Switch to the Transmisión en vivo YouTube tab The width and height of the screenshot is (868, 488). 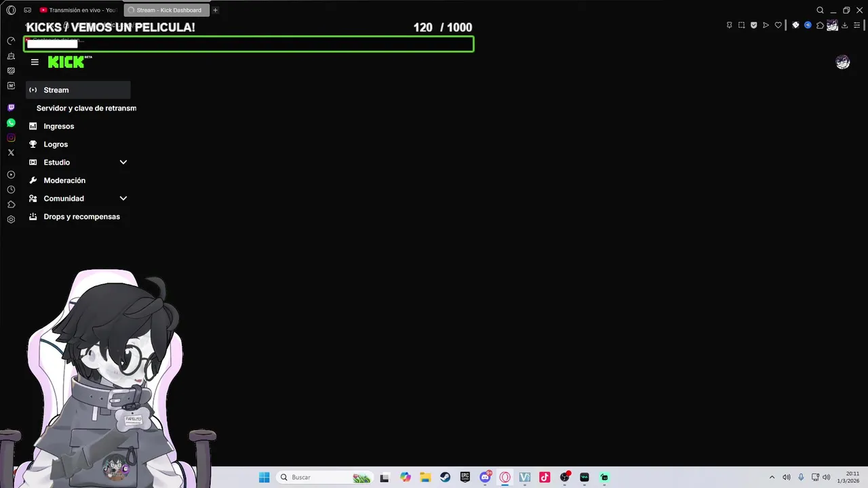79,10
